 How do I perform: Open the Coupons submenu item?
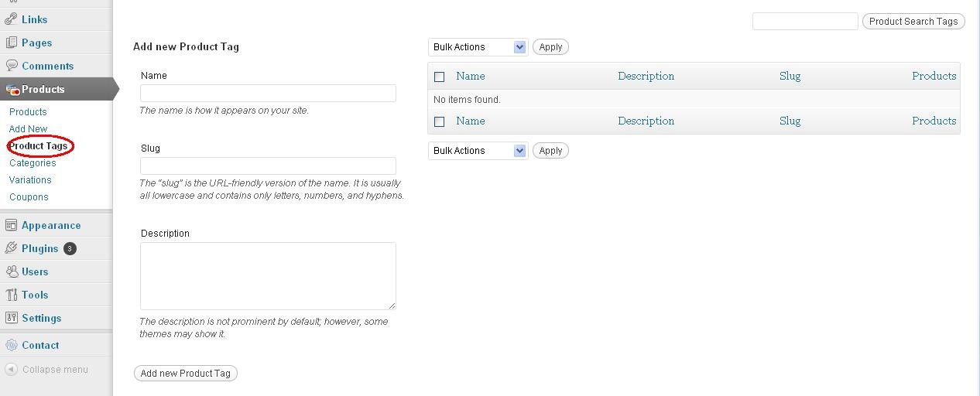[x=29, y=197]
